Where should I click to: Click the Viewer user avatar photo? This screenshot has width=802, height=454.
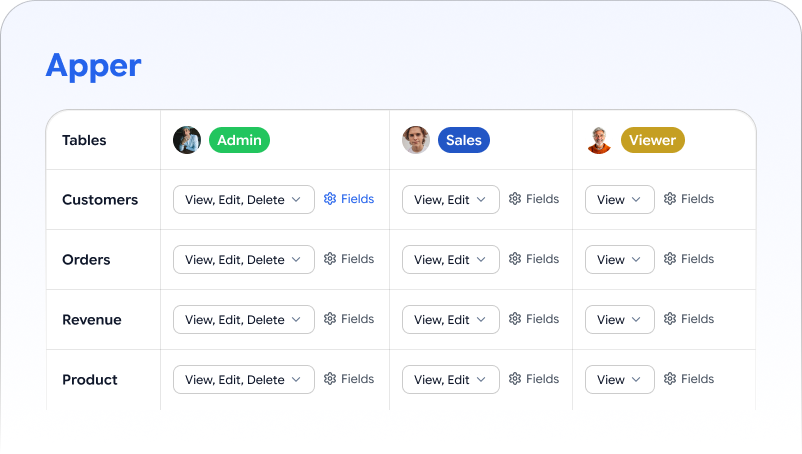coord(599,140)
